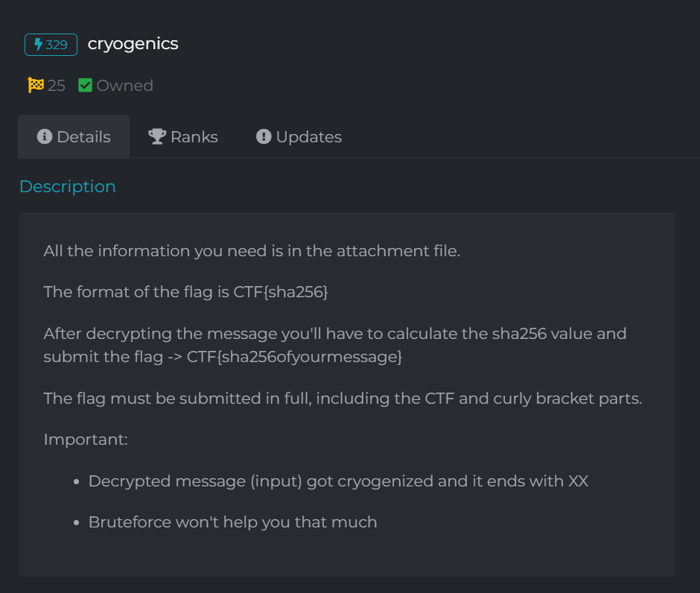700x593 pixels.
Task: Click the Updates exclamation icon
Action: pos(264,136)
